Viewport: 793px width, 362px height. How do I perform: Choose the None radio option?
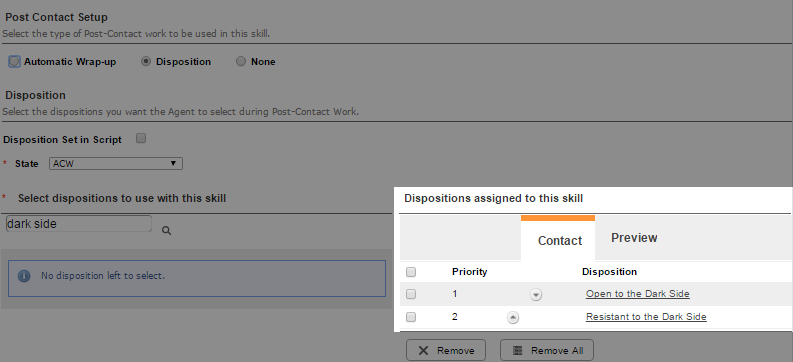(x=241, y=62)
